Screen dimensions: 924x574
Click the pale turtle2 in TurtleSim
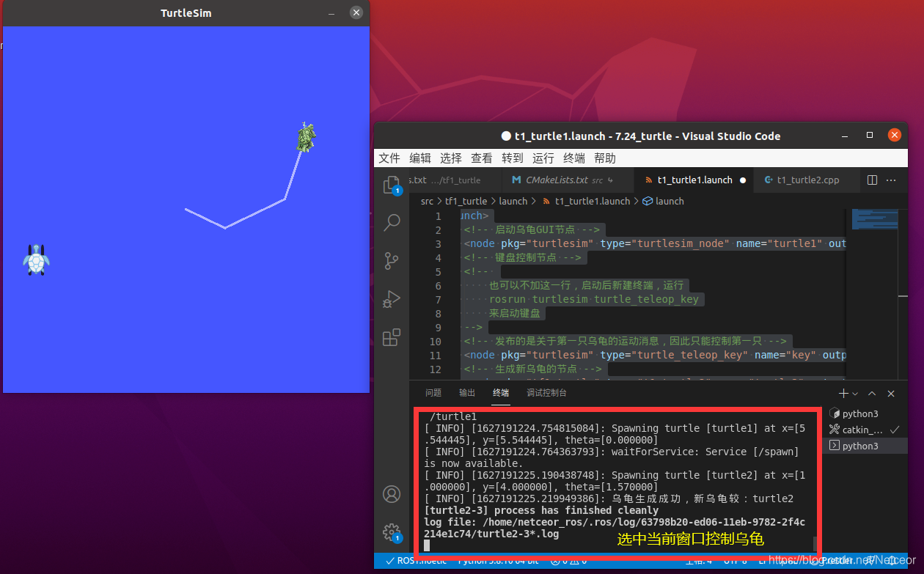pyautogui.click(x=36, y=260)
